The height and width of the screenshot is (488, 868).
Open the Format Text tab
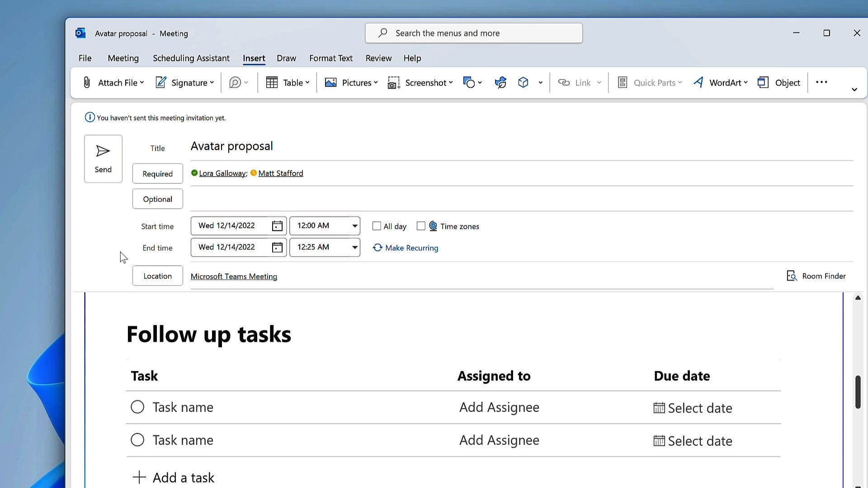point(330,58)
